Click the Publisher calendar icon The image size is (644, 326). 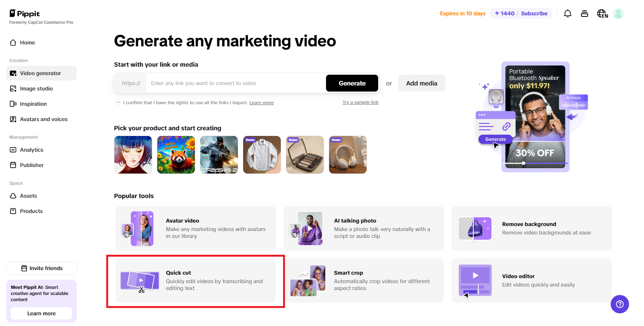click(x=13, y=165)
